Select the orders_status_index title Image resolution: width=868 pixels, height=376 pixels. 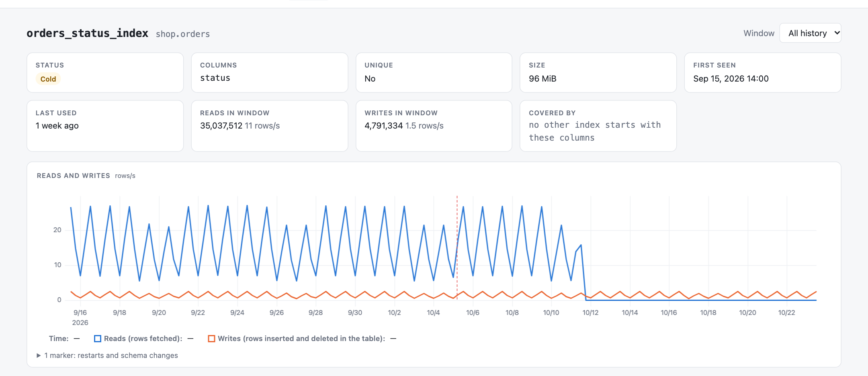[x=88, y=33]
